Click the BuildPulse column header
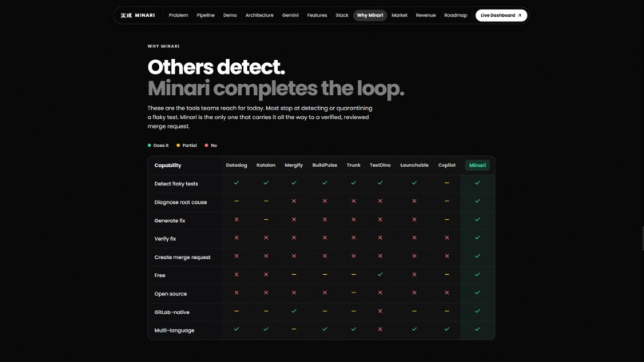Image resolution: width=644 pixels, height=362 pixels. [x=324, y=165]
